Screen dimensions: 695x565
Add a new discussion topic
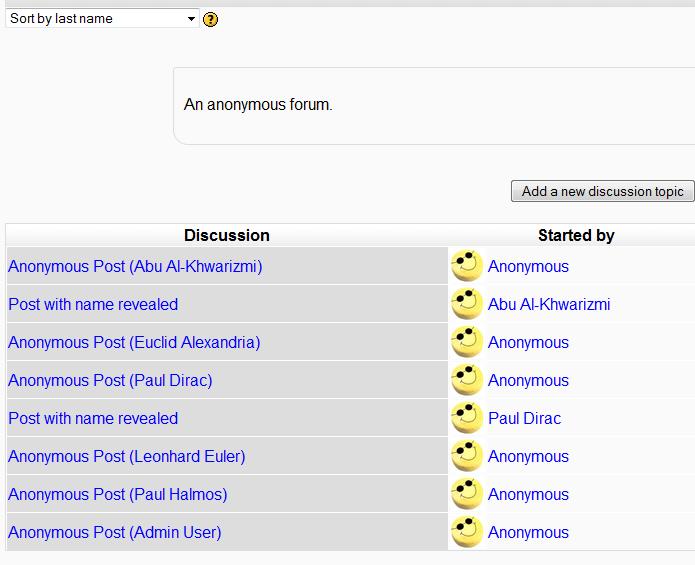[x=602, y=191]
